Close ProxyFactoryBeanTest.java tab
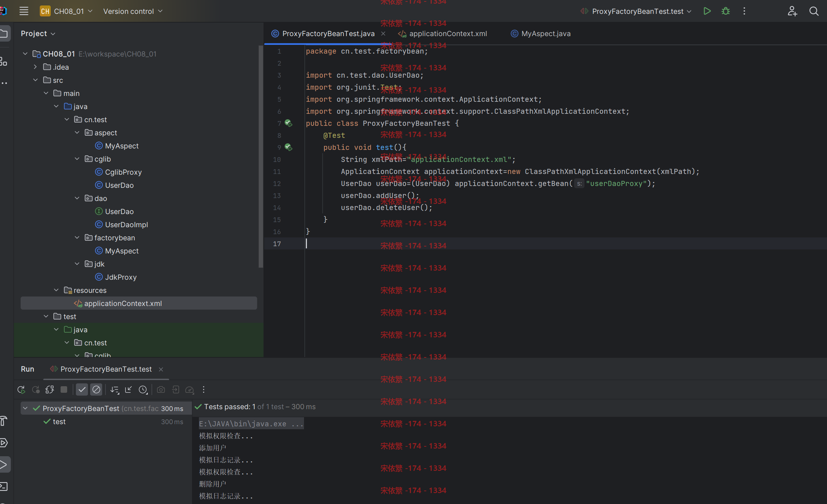The height and width of the screenshot is (504, 827). pos(383,34)
